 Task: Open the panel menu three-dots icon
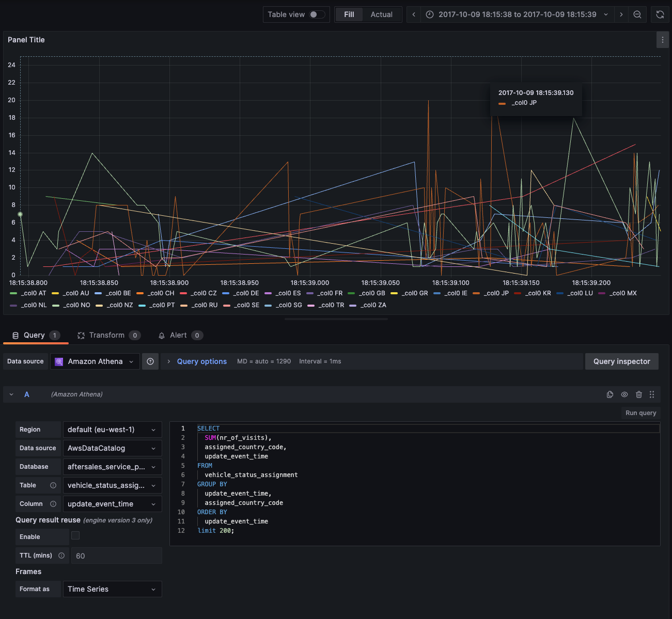[x=662, y=40]
